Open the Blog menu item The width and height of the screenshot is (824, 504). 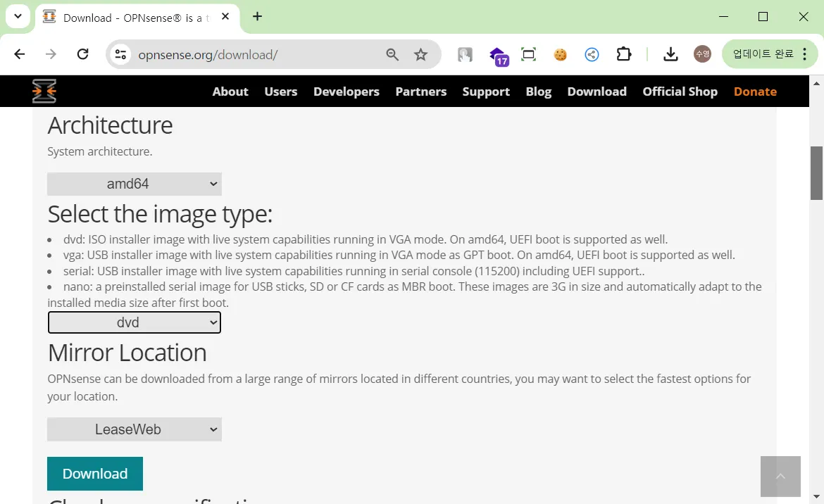click(x=539, y=92)
